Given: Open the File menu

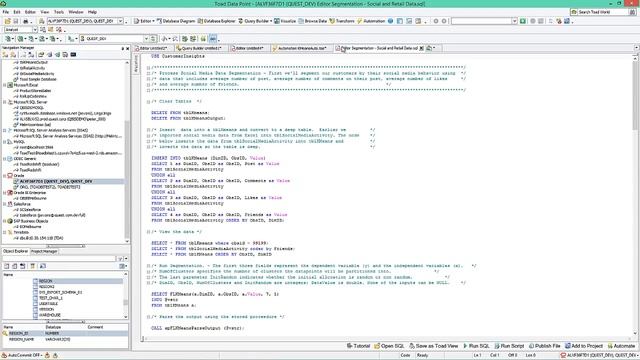Looking at the screenshot, I should click(6, 12).
